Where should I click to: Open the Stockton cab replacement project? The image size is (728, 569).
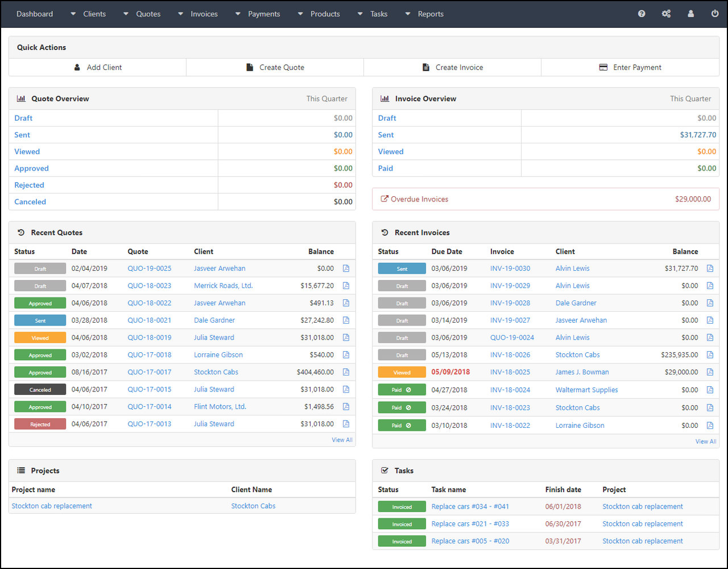click(x=52, y=506)
